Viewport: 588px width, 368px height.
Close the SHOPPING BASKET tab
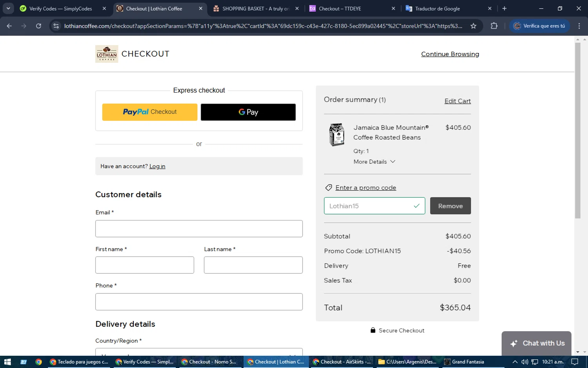coord(297,8)
